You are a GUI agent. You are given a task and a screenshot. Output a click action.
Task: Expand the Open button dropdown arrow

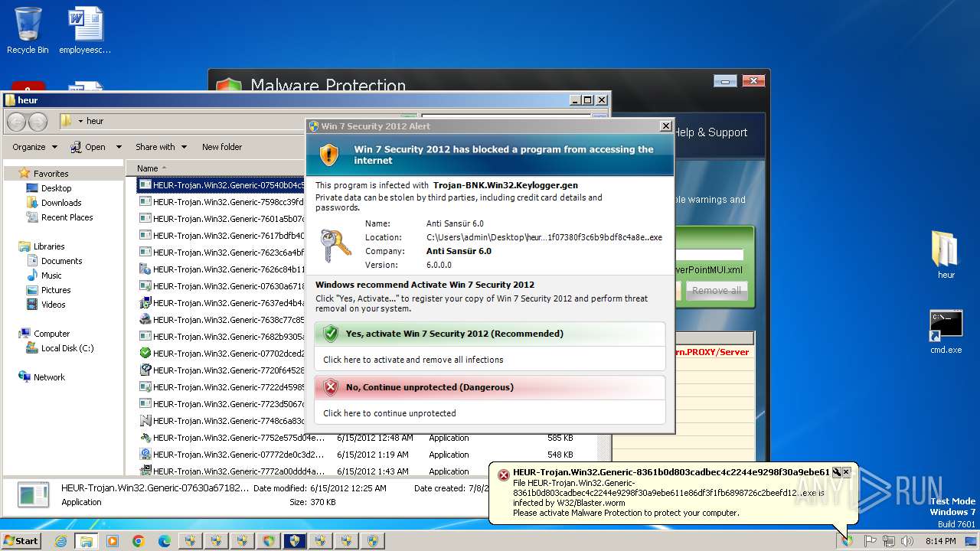[x=119, y=147]
